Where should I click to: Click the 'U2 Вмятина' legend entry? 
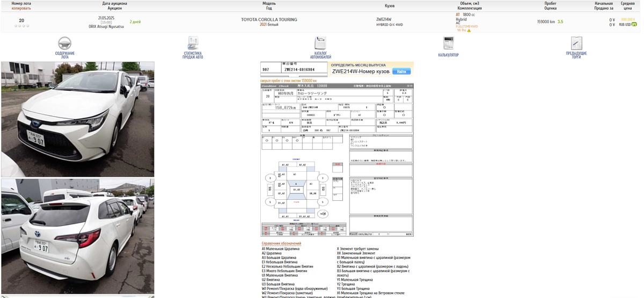tap(272, 280)
